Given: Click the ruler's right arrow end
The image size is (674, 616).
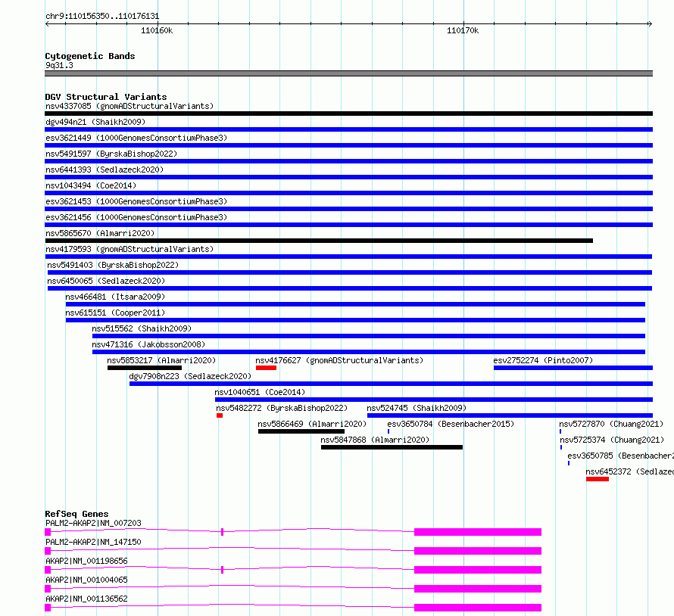Looking at the screenshot, I should [x=650, y=23].
